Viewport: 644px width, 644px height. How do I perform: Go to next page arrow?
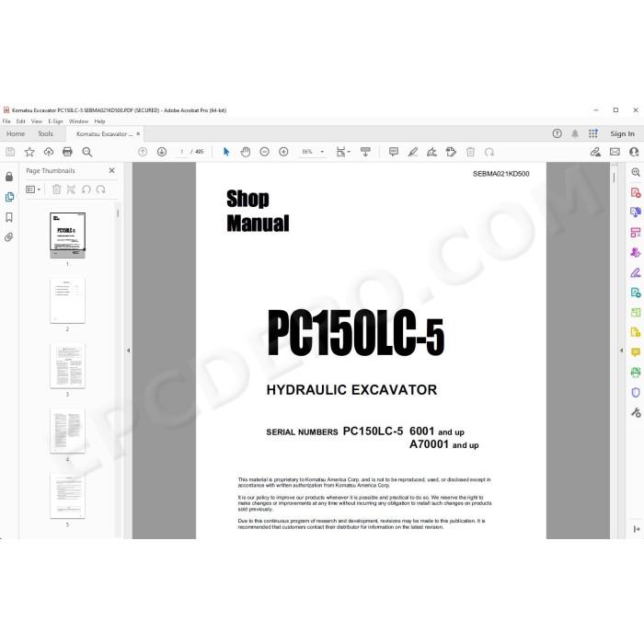click(162, 152)
